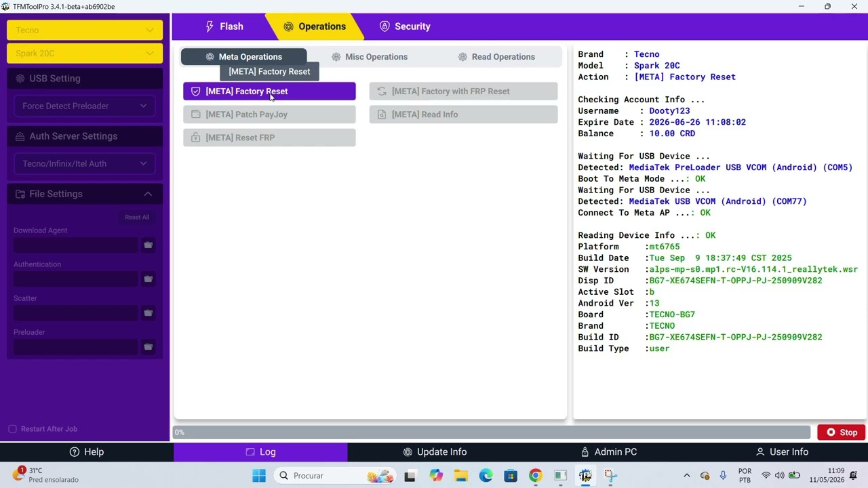
Task: Click the Scatter path field
Action: [76, 312]
